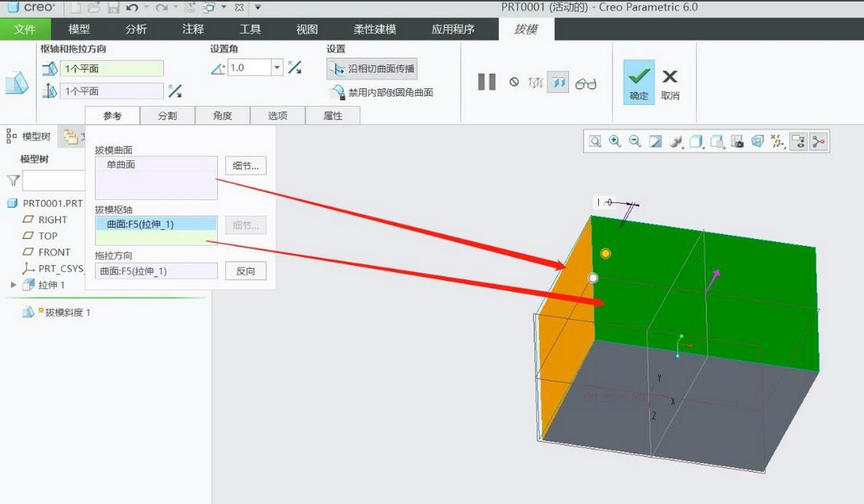This screenshot has height=504, width=864.
Task: Open the Customize Quick Access Toolbar dropdown
Action: tap(257, 7)
